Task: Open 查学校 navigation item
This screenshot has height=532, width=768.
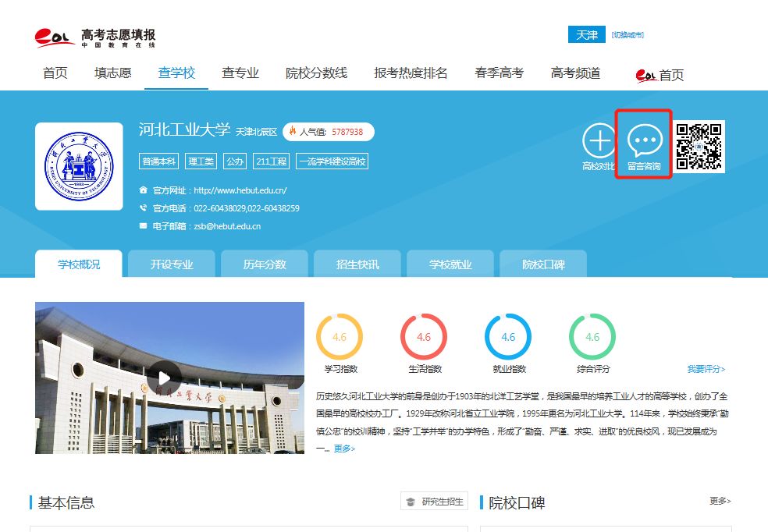Action: pyautogui.click(x=177, y=73)
